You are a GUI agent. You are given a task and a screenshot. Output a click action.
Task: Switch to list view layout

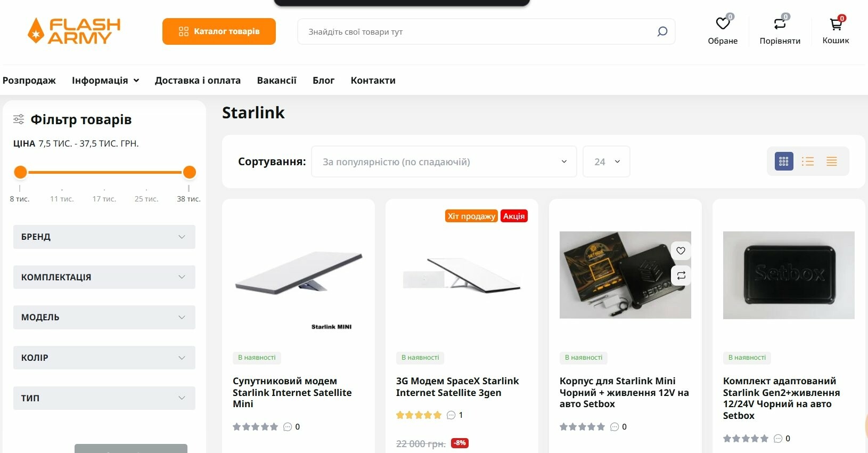[x=808, y=161]
